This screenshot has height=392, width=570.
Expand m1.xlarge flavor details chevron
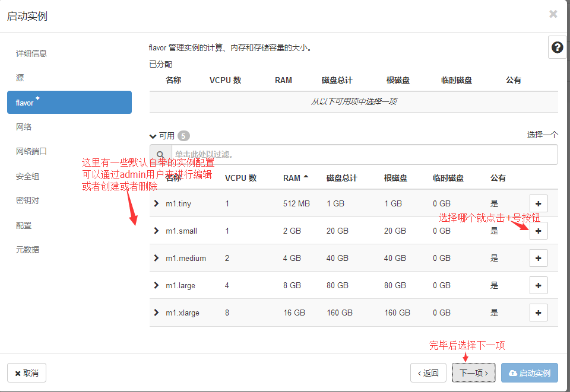[156, 313]
